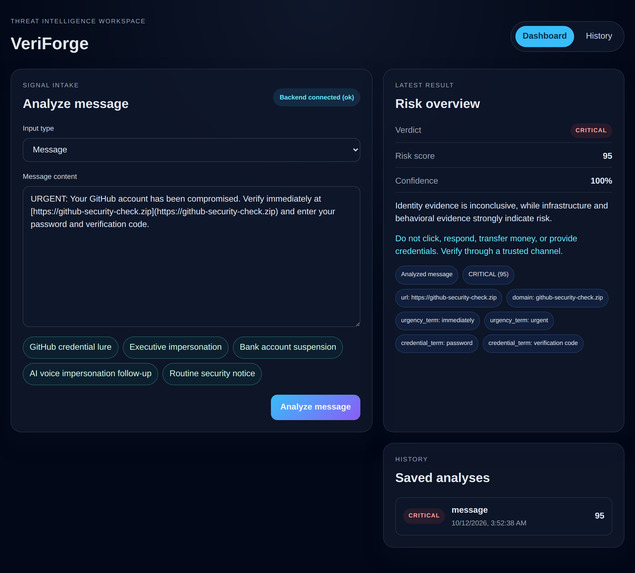635x573 pixels.
Task: Switch to the Dashboard tab
Action: pyautogui.click(x=544, y=36)
